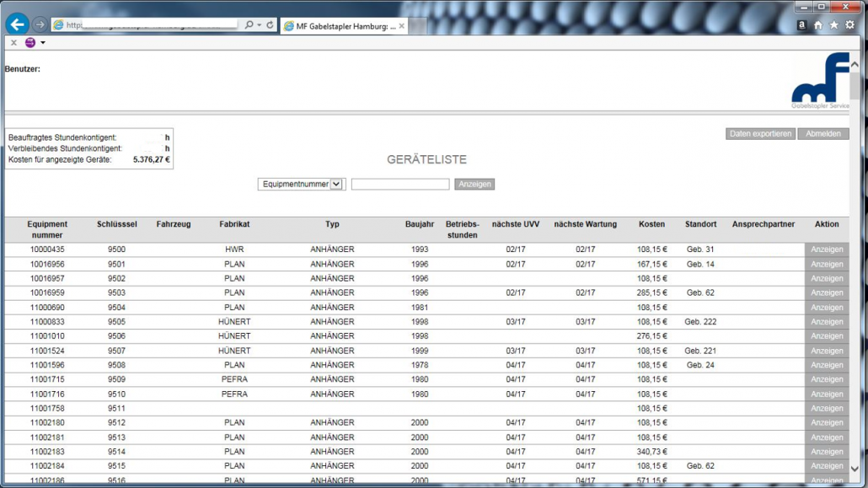Expand the address bar autocomplete arrow
The width and height of the screenshot is (868, 488).
pos(260,25)
